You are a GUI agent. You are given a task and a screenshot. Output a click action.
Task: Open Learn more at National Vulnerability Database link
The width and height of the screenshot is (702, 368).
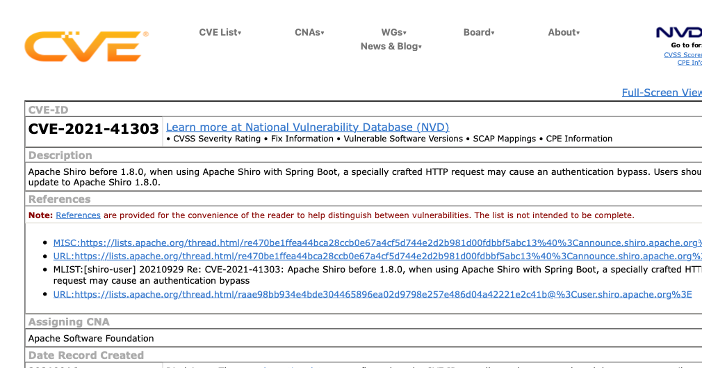[x=308, y=127]
